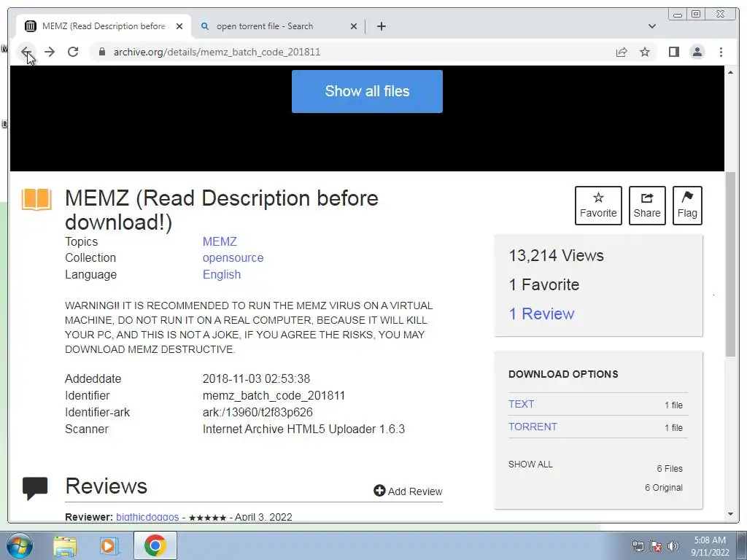Download the TORRENT option

533,427
